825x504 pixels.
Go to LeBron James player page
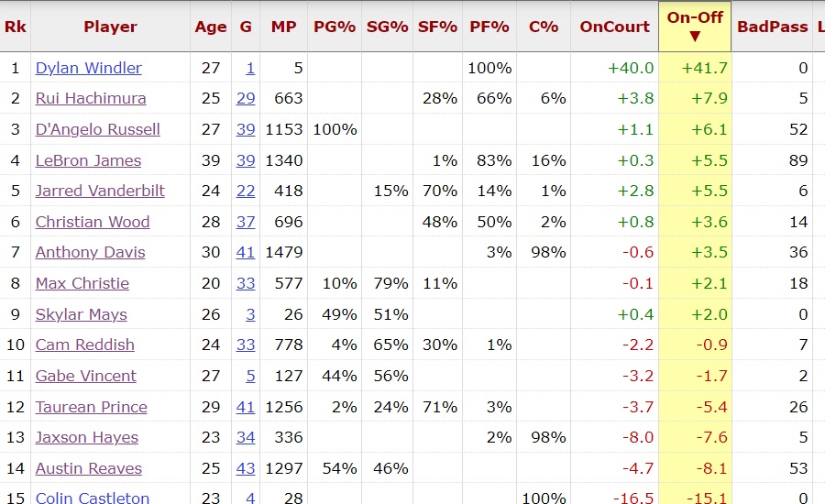click(x=88, y=160)
